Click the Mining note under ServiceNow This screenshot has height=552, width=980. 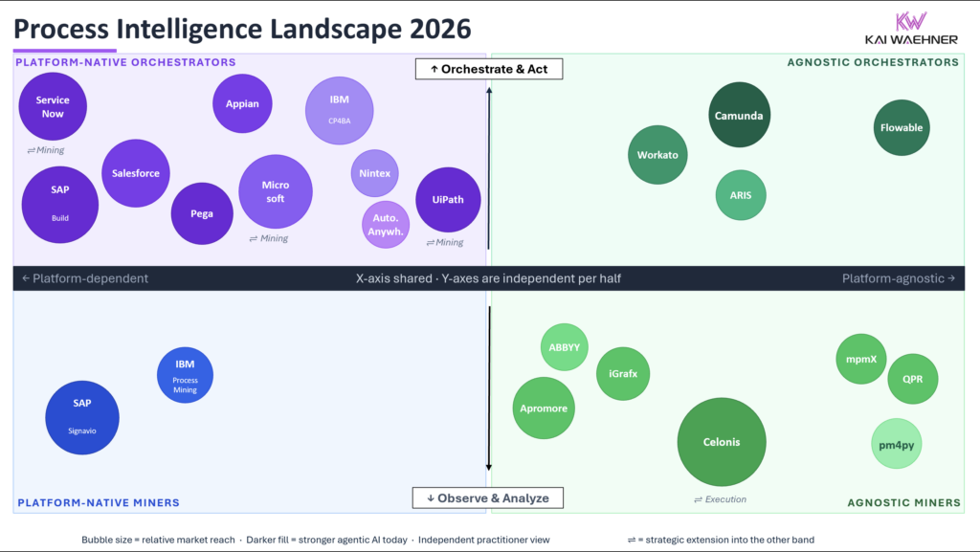(x=46, y=150)
